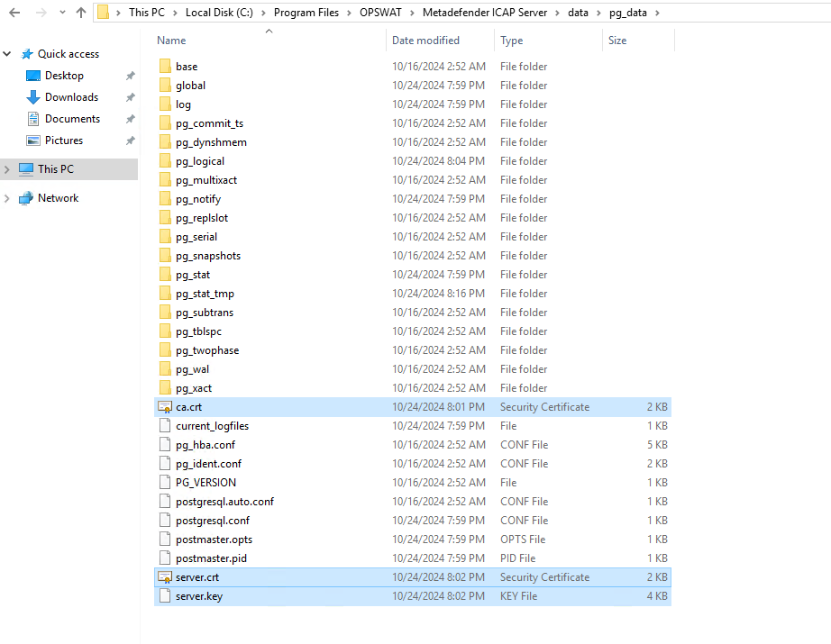Navigate to OPSWAT breadcrumb
831x644 pixels.
click(380, 13)
